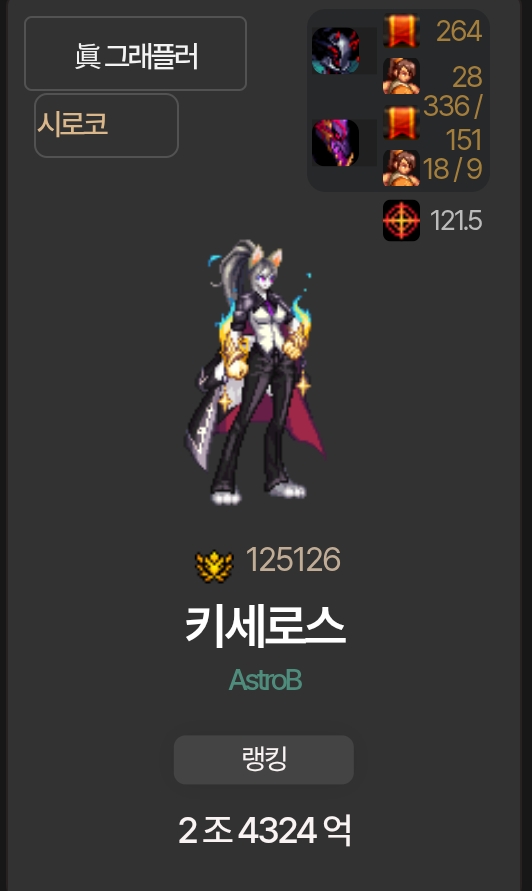Click the 121.5 stat value

click(x=456, y=220)
